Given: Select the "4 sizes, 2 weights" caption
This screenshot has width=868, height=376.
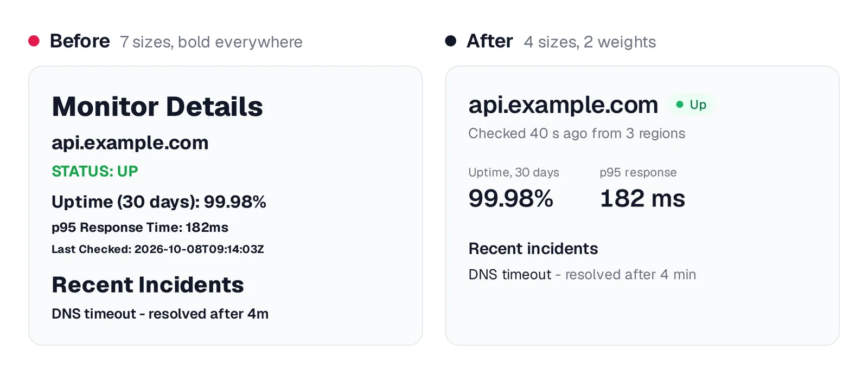Looking at the screenshot, I should pyautogui.click(x=590, y=42).
